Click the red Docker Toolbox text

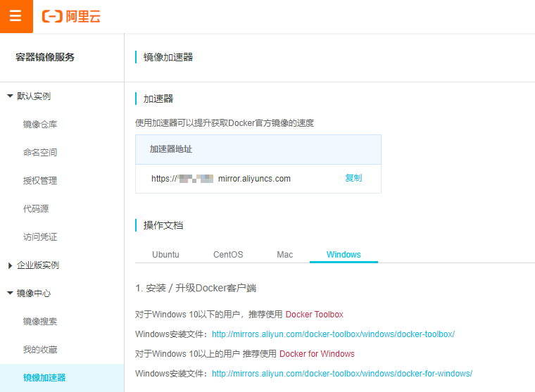(314, 315)
